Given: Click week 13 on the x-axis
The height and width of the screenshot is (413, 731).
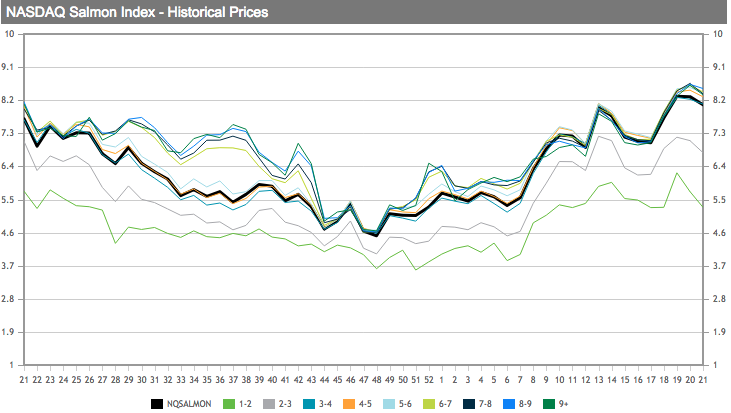Looking at the screenshot, I should (599, 380).
